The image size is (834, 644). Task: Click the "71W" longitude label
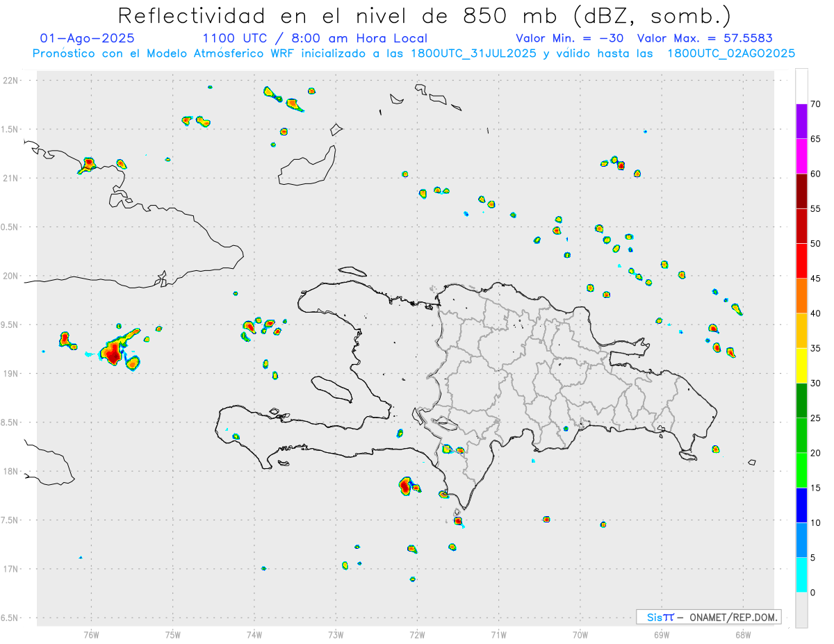point(498,634)
